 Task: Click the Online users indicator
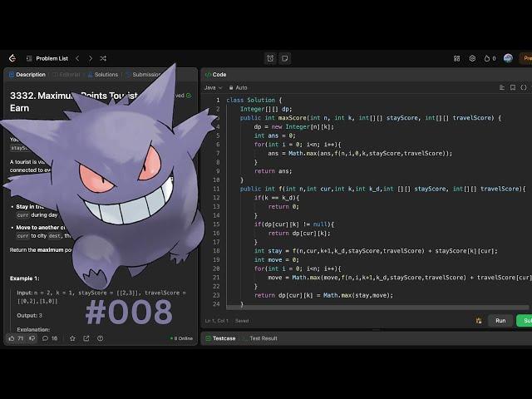(181, 338)
